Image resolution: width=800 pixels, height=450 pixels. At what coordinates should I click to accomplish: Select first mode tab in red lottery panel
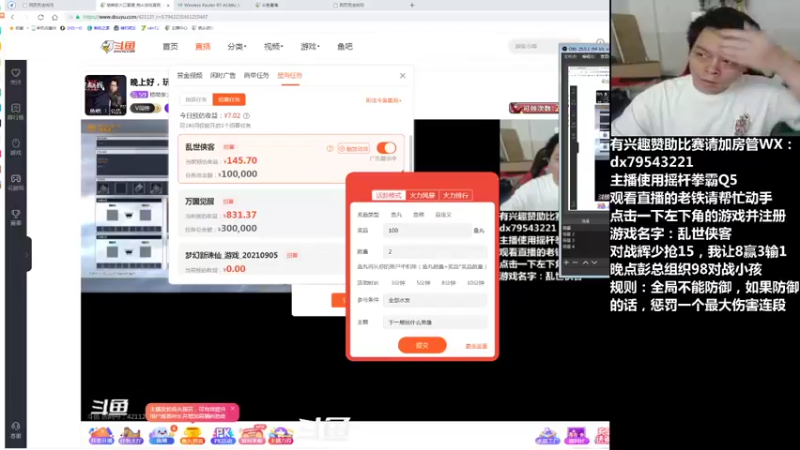(389, 195)
